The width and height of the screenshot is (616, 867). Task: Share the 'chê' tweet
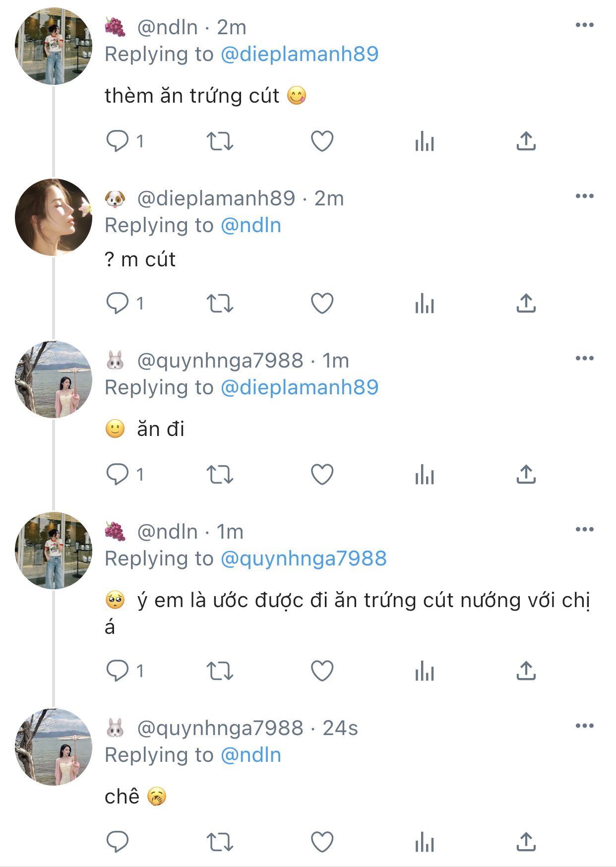coord(526,842)
